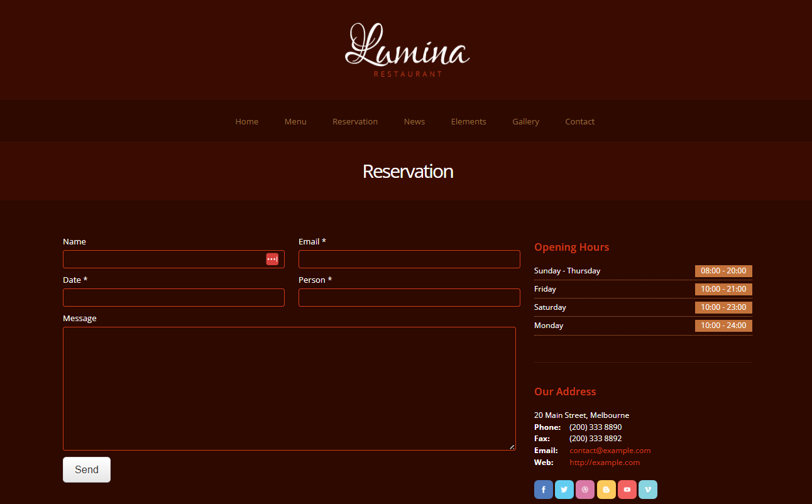
Task: Click the Message field label
Action: point(80,319)
